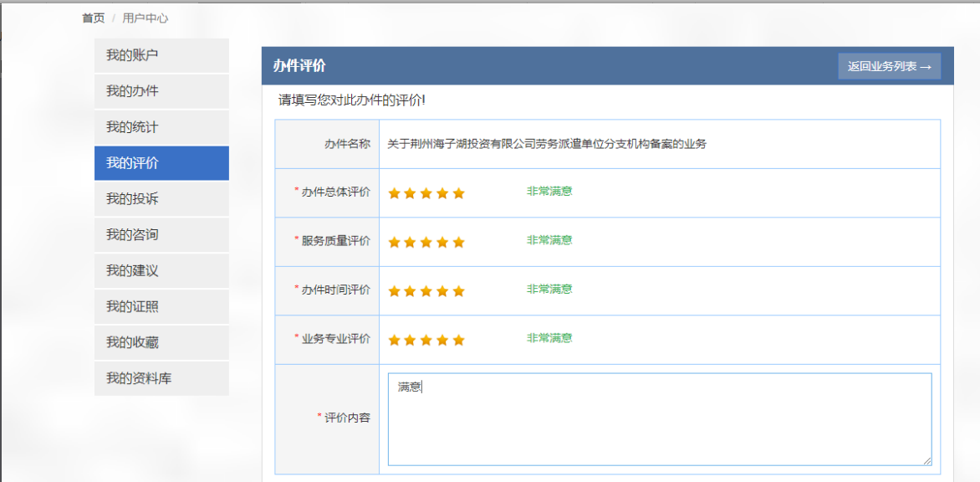Click the fifth star for 办件时间评价
Image resolution: width=980 pixels, height=482 pixels.
[458, 291]
